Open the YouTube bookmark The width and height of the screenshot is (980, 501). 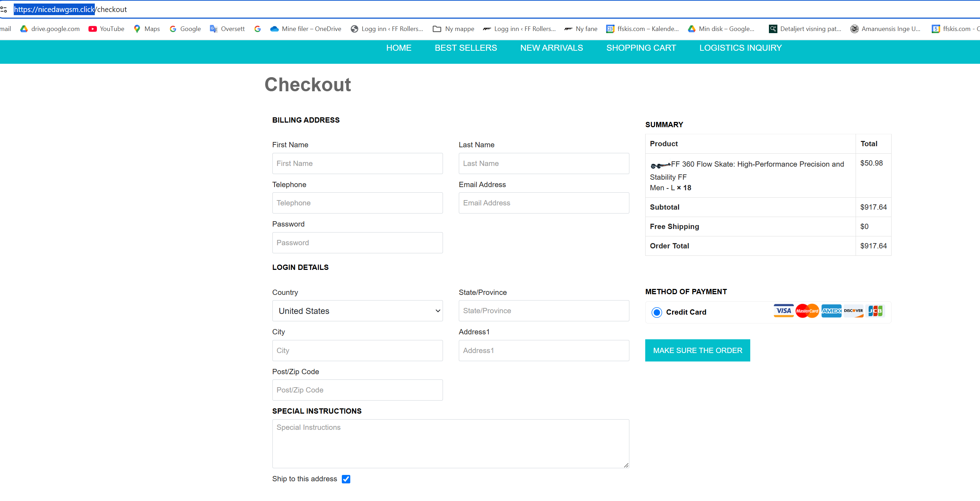[106, 29]
